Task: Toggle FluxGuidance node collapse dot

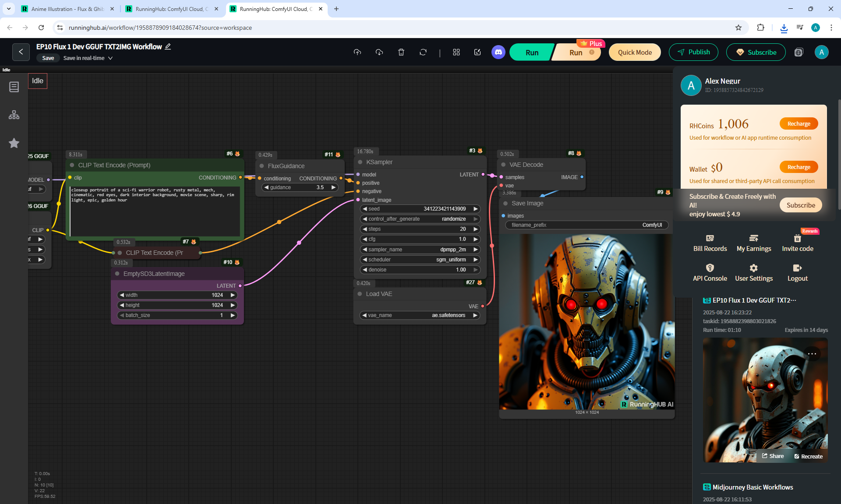Action: [261, 166]
